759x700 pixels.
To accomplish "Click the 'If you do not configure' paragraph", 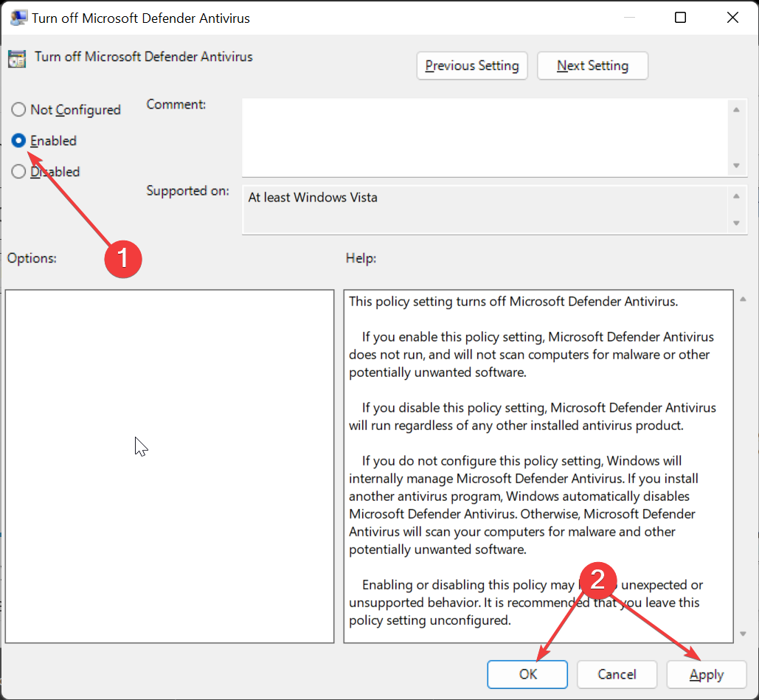I will pyautogui.click(x=524, y=505).
